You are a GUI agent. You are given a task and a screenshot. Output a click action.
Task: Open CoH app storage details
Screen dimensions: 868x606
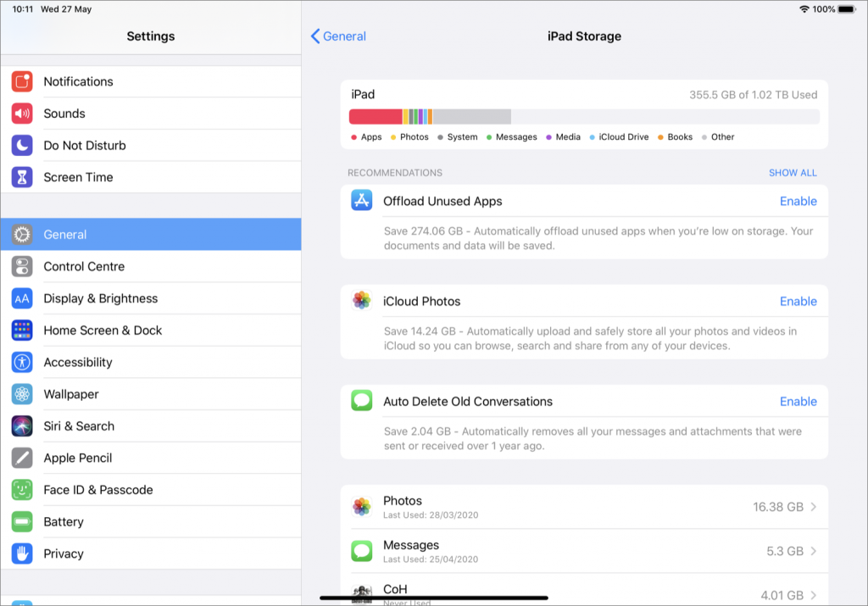point(813,593)
